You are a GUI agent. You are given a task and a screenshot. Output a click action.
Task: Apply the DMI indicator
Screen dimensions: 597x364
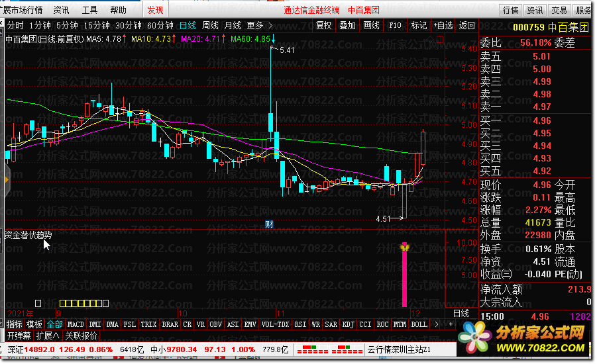[x=95, y=324]
